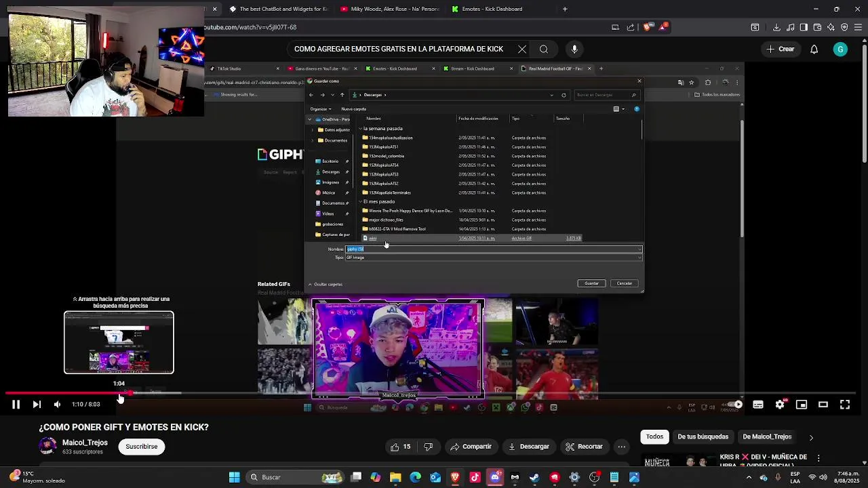This screenshot has width=868, height=488.
Task: Open the Maicol_Trejos channel avatar
Action: [47, 446]
